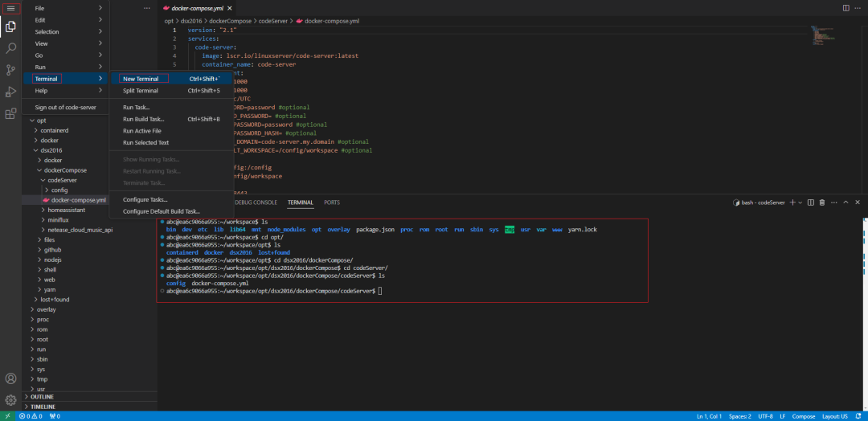The image size is (868, 421).
Task: Show errors and warnings from status bar
Action: (31, 416)
